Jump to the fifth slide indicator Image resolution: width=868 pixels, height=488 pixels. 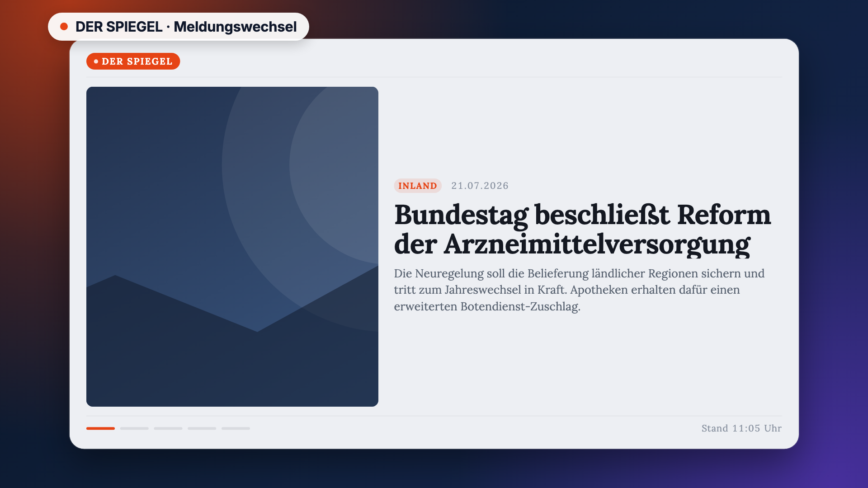236,428
